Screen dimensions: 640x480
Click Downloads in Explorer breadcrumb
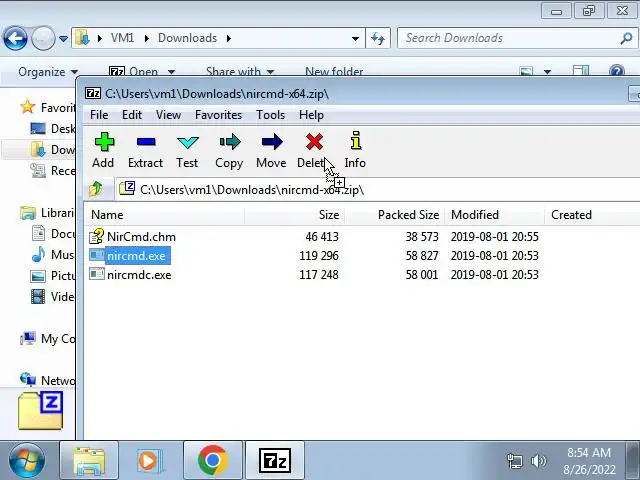point(187,38)
